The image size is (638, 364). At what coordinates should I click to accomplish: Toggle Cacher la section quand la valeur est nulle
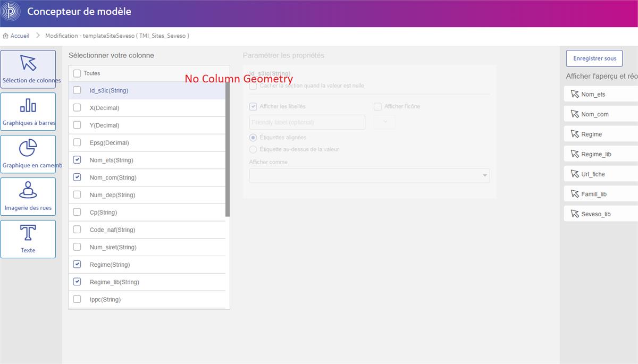click(253, 86)
